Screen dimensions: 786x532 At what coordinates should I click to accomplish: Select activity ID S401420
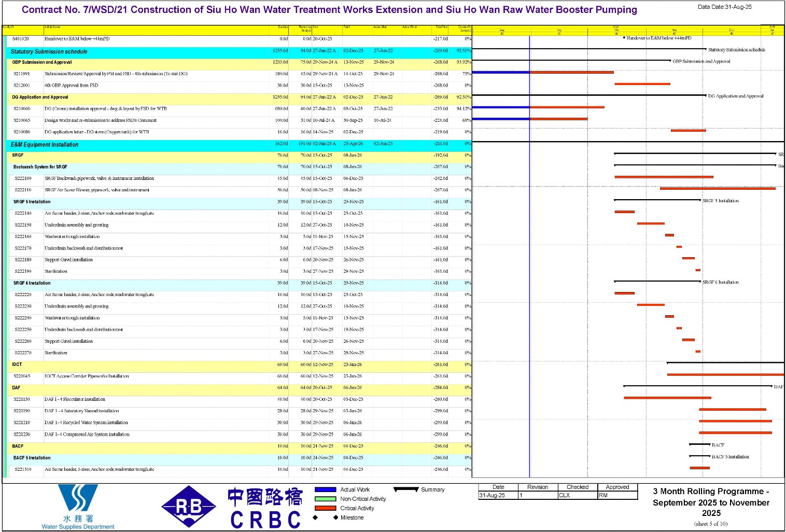(x=21, y=39)
